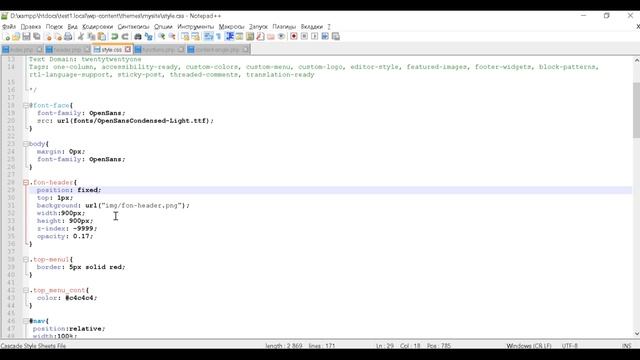Collapse the .top_menu_cont fold marker
The height and width of the screenshot is (360, 640).
point(26,290)
